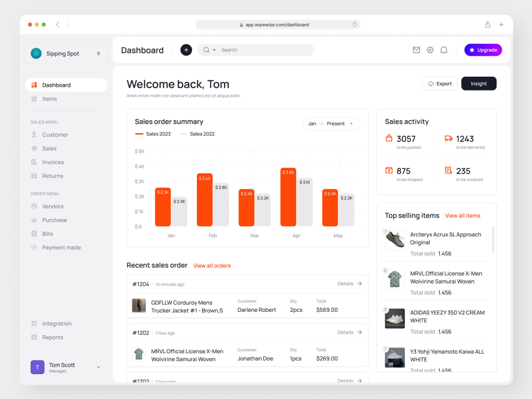Click the Payment made icon in sidebar
Viewport: 532px width, 399px height.
pos(34,247)
